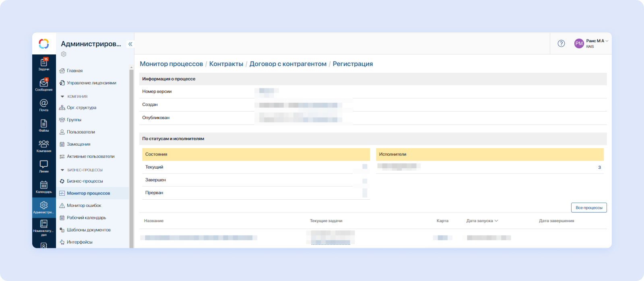Collapse the navigation panel with double chevron

[x=130, y=44]
